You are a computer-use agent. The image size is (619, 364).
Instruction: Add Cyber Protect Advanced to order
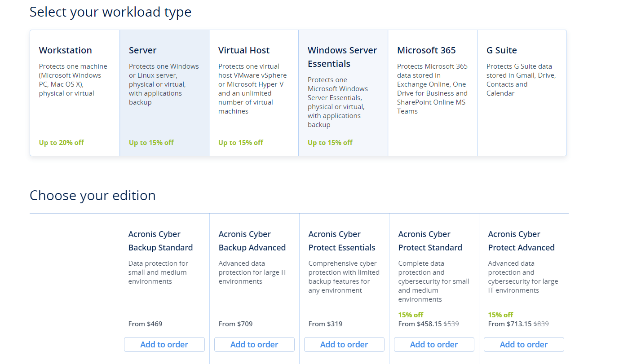[x=524, y=345]
